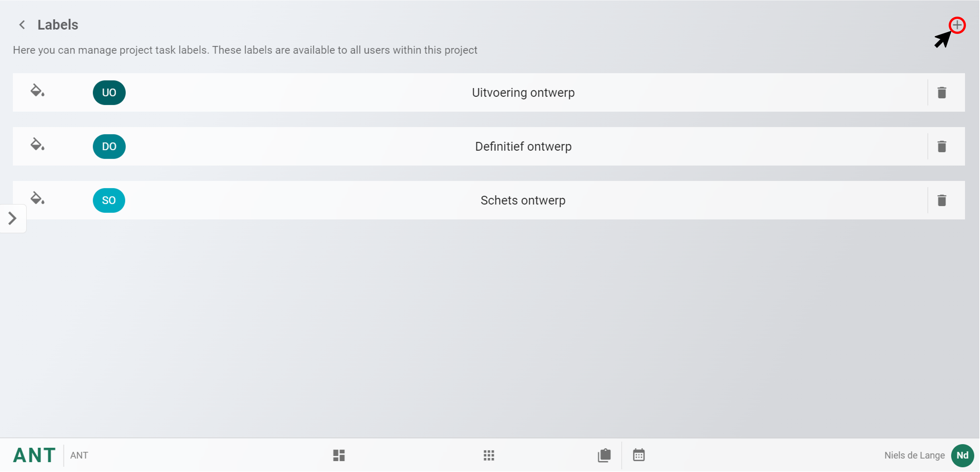Select the DO label badge
980x472 pixels.
coord(109,146)
